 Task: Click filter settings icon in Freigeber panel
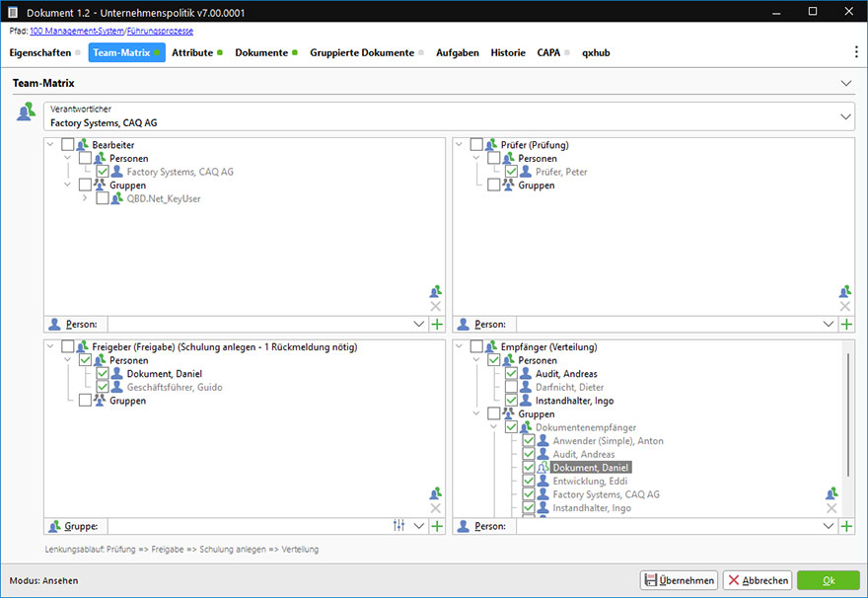tap(399, 526)
